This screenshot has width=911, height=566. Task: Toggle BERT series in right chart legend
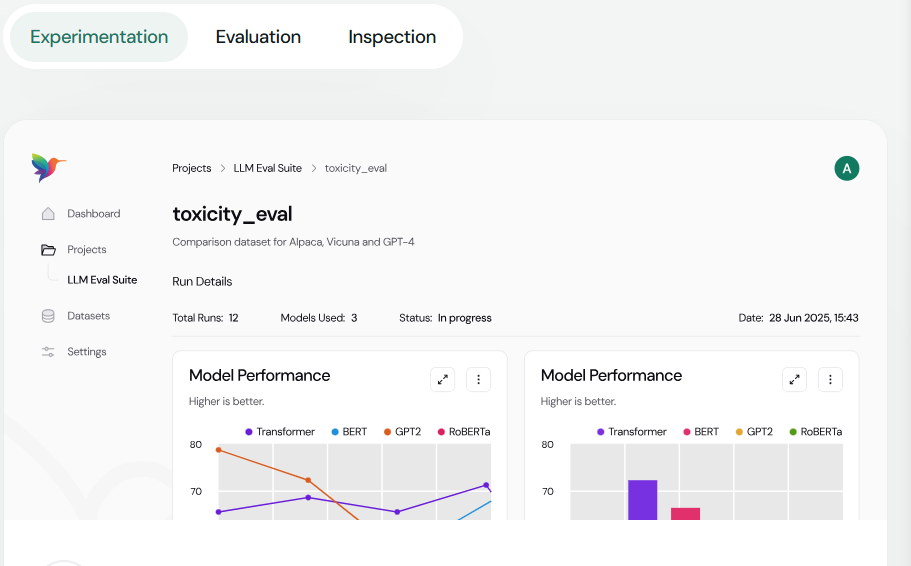tap(700, 432)
